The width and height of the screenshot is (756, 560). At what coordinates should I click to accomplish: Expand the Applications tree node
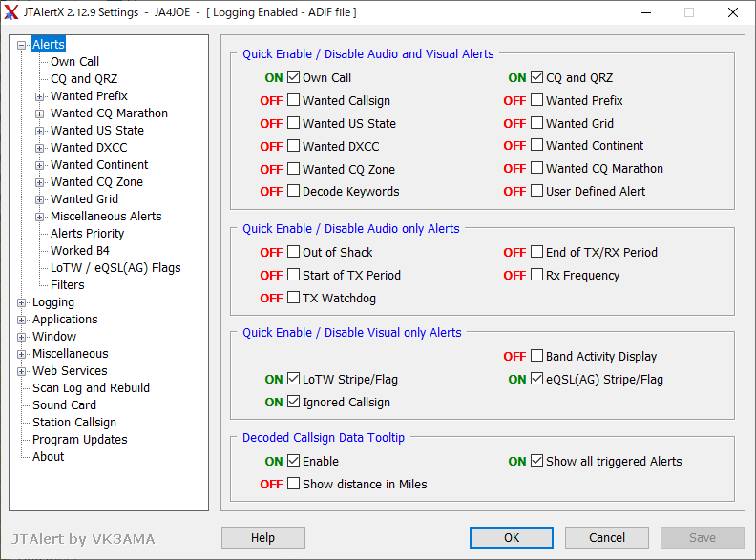tap(21, 320)
